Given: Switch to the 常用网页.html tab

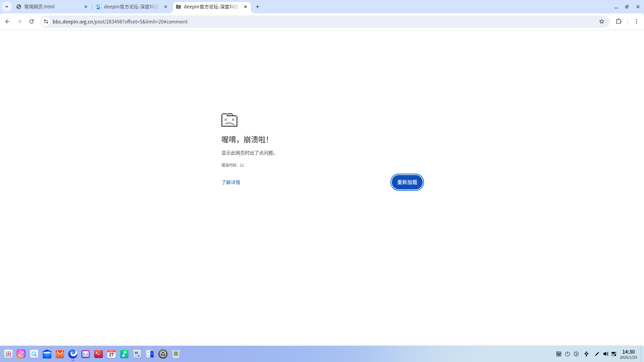Looking at the screenshot, I should coord(50,7).
